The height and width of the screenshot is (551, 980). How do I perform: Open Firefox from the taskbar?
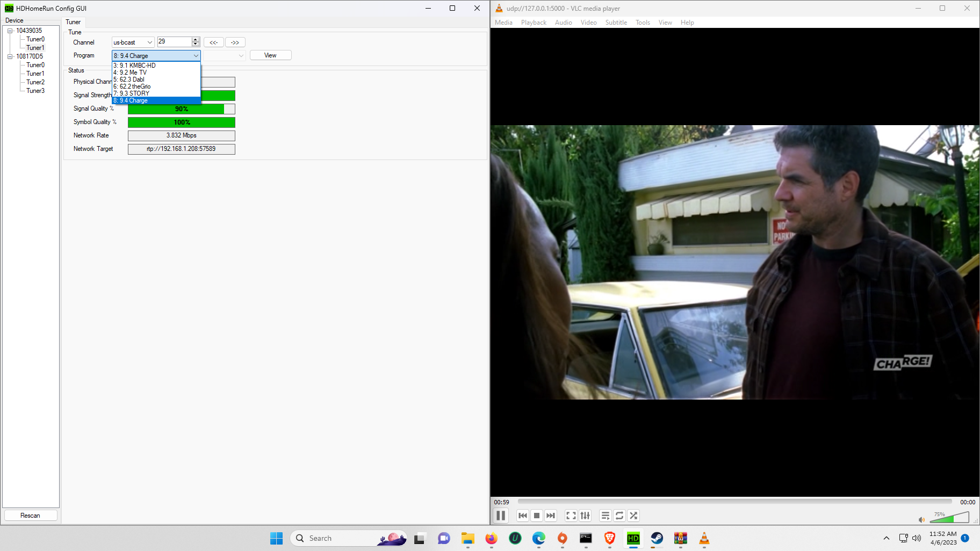coord(491,538)
